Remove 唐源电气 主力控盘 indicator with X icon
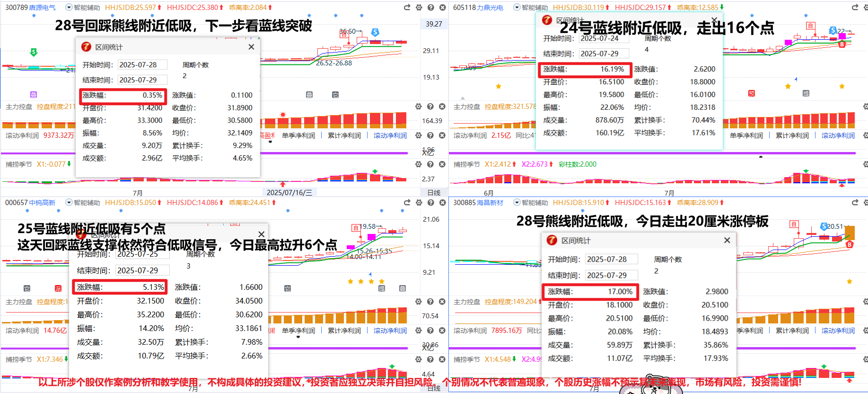The height and width of the screenshot is (394, 868). click(442, 107)
